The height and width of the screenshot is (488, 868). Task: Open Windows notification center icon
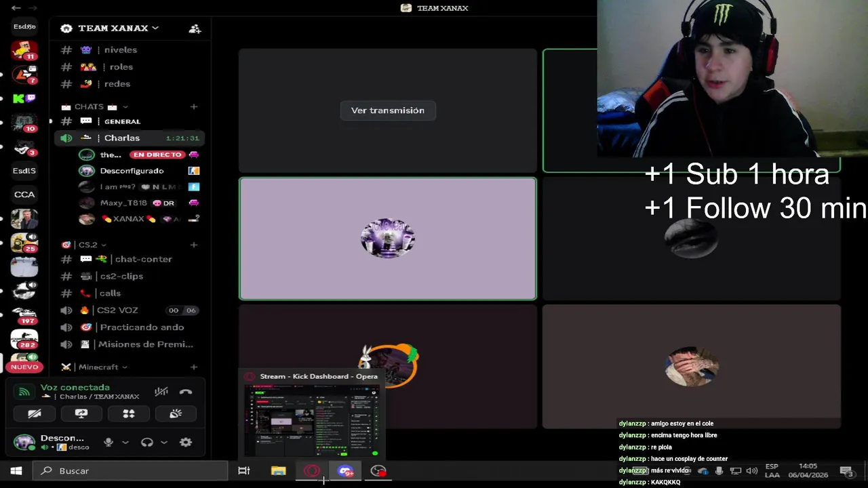coord(847,471)
